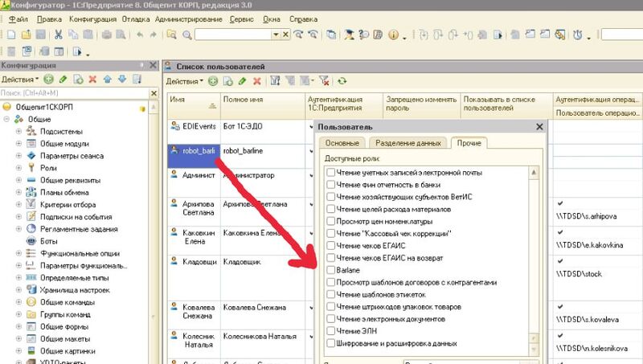The height and width of the screenshot is (364, 643).
Task: Collapse the Общие tree branch
Action: point(6,119)
